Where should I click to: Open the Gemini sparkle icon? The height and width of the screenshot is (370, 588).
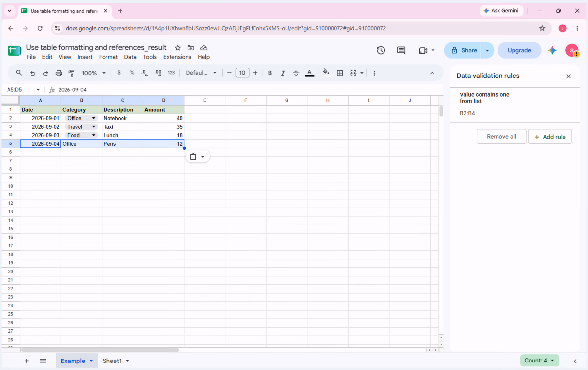pyautogui.click(x=552, y=50)
